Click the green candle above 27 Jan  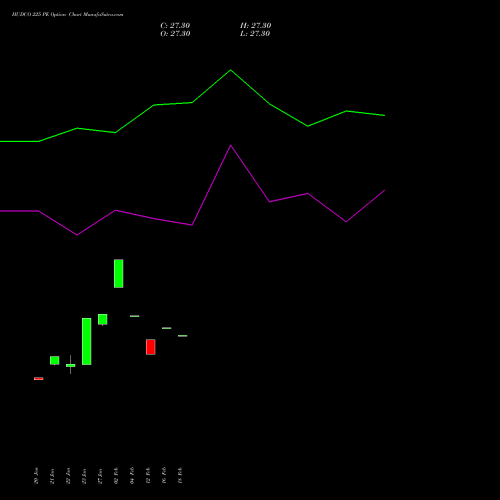(x=103, y=319)
